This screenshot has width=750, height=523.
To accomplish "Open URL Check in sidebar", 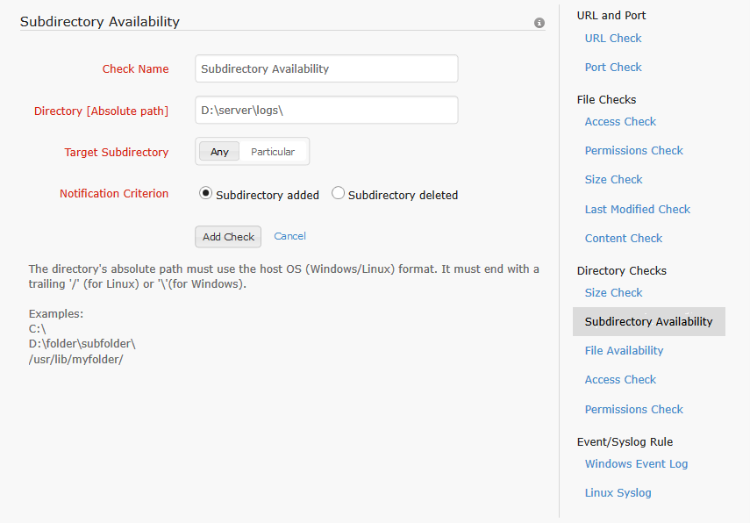I will click(x=613, y=38).
